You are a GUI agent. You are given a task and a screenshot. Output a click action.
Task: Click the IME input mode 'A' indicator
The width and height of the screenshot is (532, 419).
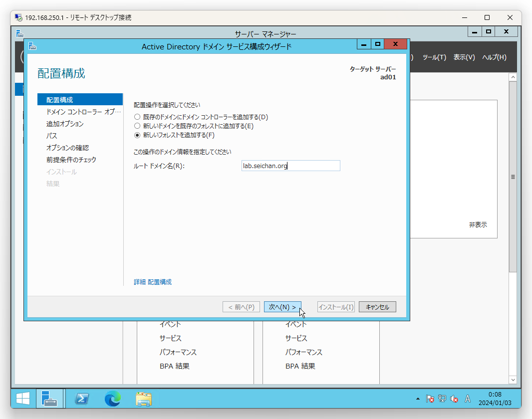click(x=468, y=399)
